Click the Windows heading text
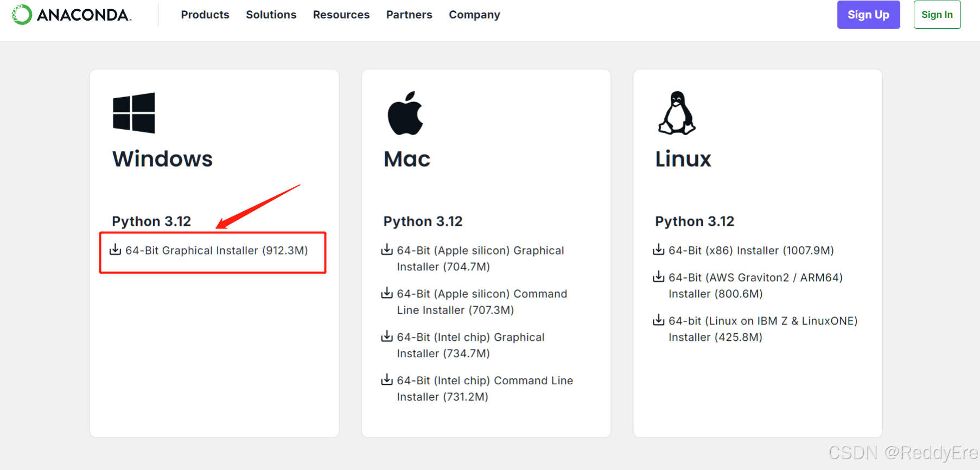This screenshot has height=470, width=980. (162, 159)
